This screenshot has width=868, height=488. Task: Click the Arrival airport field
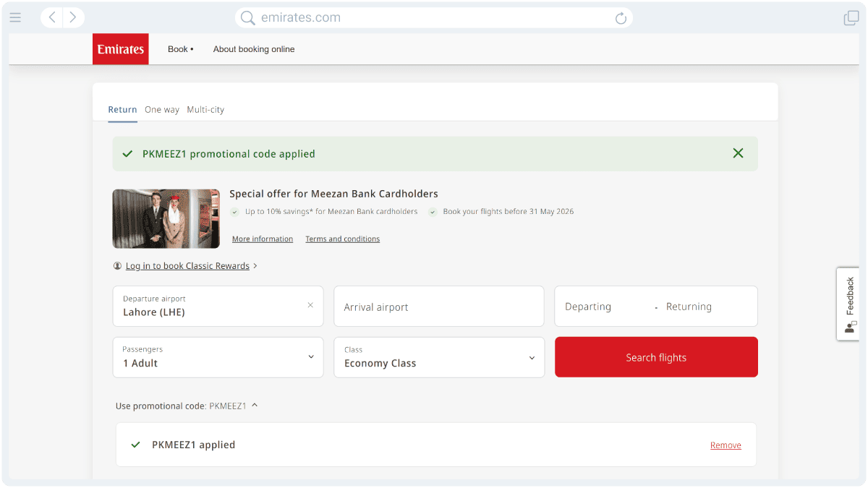[438, 306]
